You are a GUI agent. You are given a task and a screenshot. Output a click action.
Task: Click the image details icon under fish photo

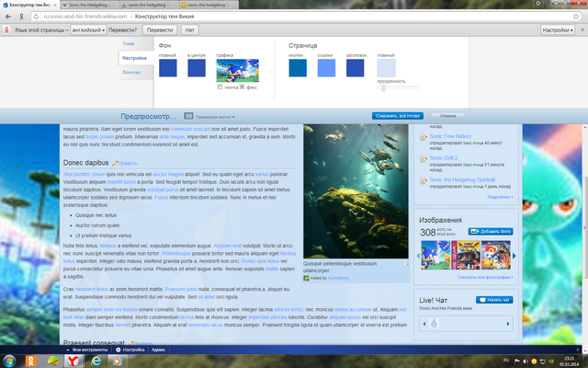click(405, 263)
